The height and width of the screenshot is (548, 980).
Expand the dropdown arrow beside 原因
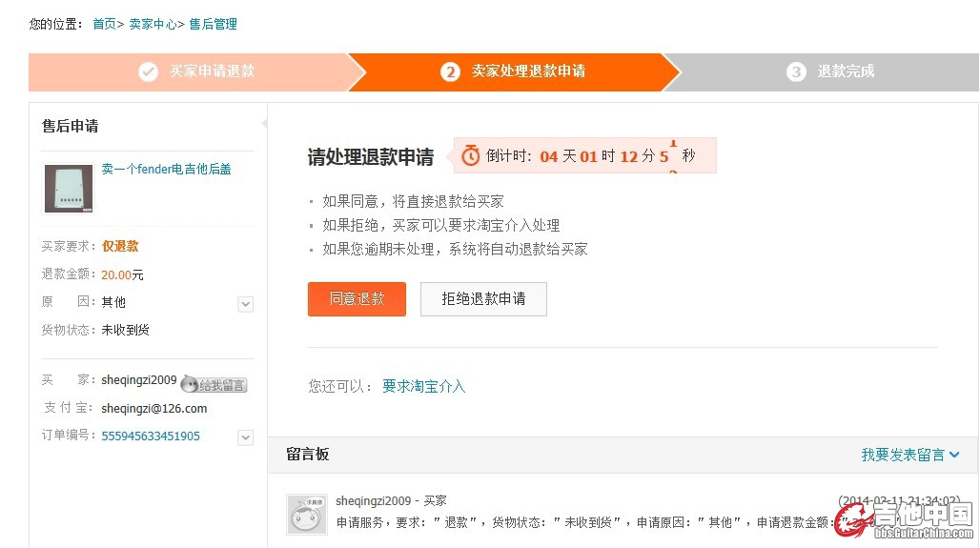(x=245, y=304)
